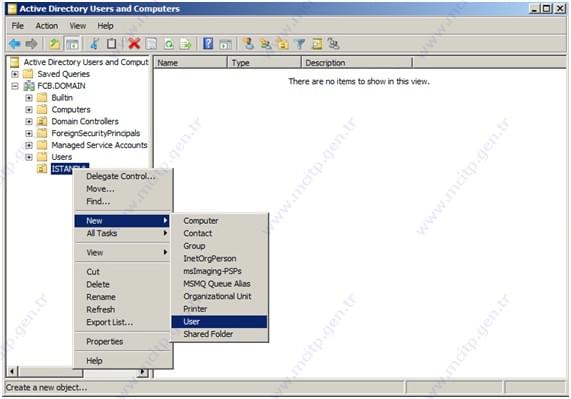Screen dimensions: 571x399
Task: Choose Delete in the context menu
Action: [x=122, y=285]
